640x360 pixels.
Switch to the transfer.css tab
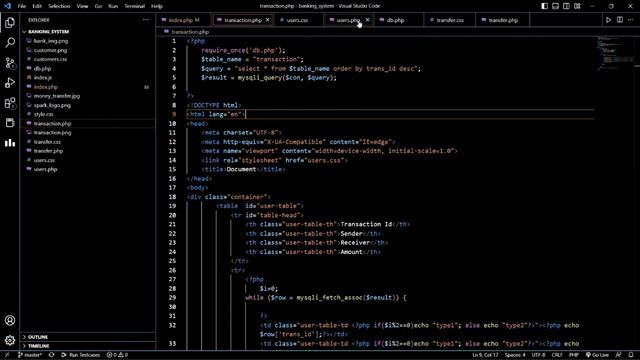pyautogui.click(x=450, y=20)
